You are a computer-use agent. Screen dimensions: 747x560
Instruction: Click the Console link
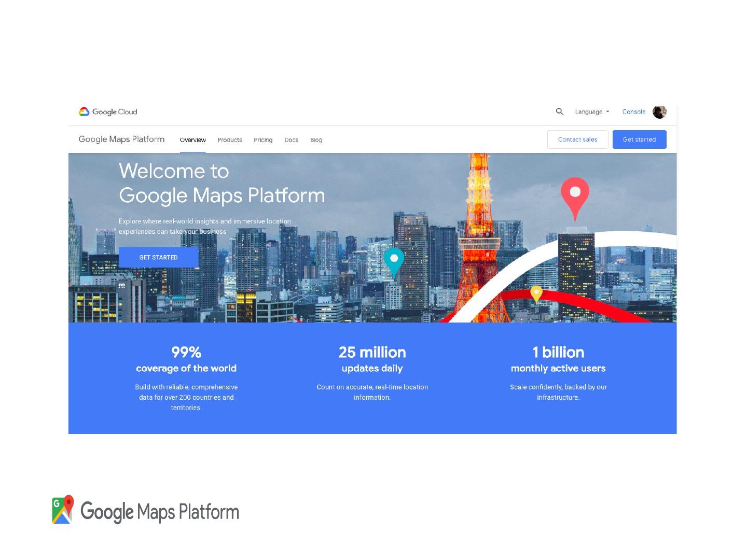click(633, 111)
